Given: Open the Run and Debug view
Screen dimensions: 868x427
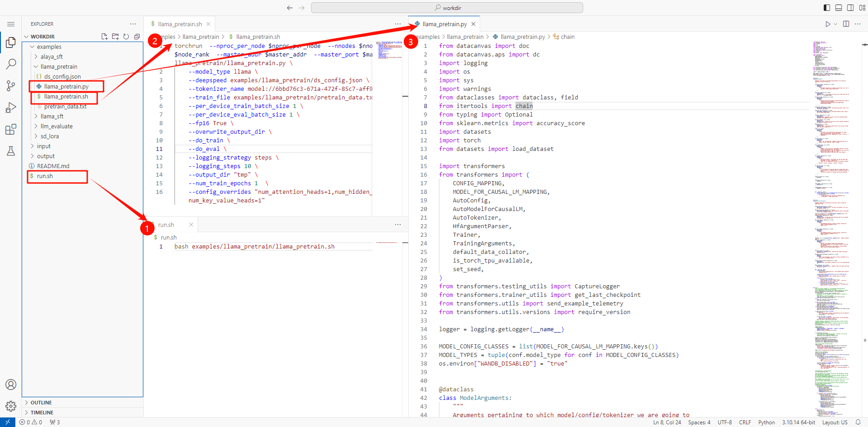Looking at the screenshot, I should tap(11, 108).
